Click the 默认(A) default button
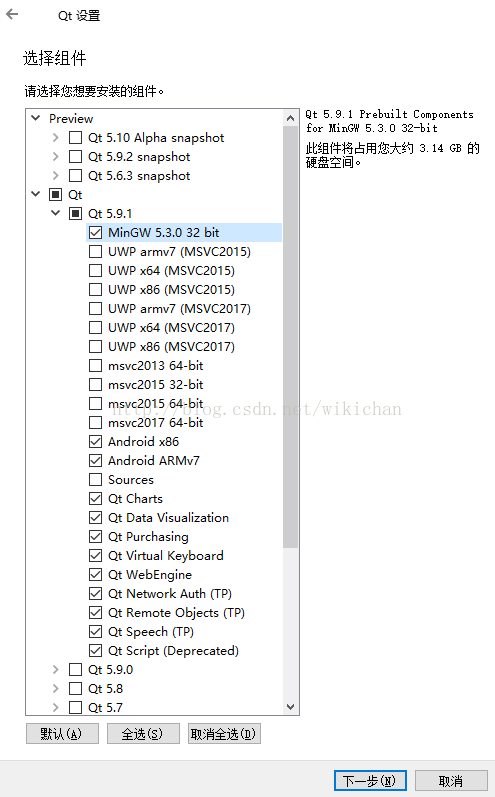 click(62, 733)
